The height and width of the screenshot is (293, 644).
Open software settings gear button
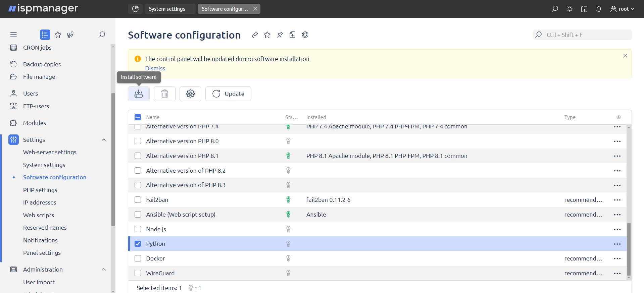[190, 94]
